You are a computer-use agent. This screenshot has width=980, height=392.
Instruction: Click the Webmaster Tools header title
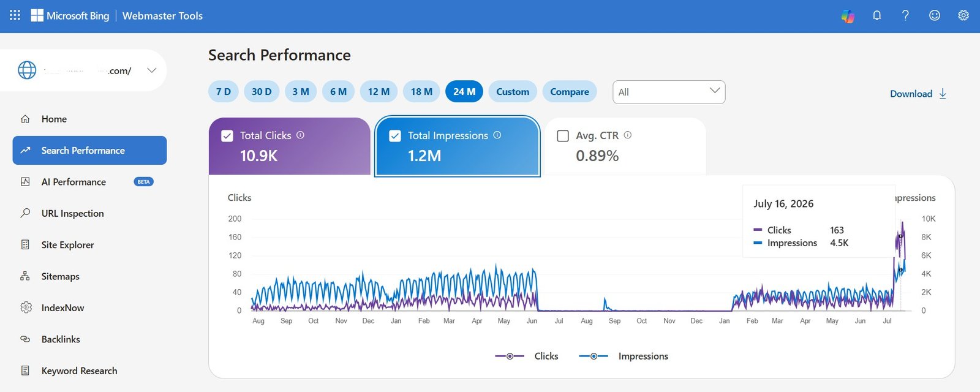click(162, 16)
